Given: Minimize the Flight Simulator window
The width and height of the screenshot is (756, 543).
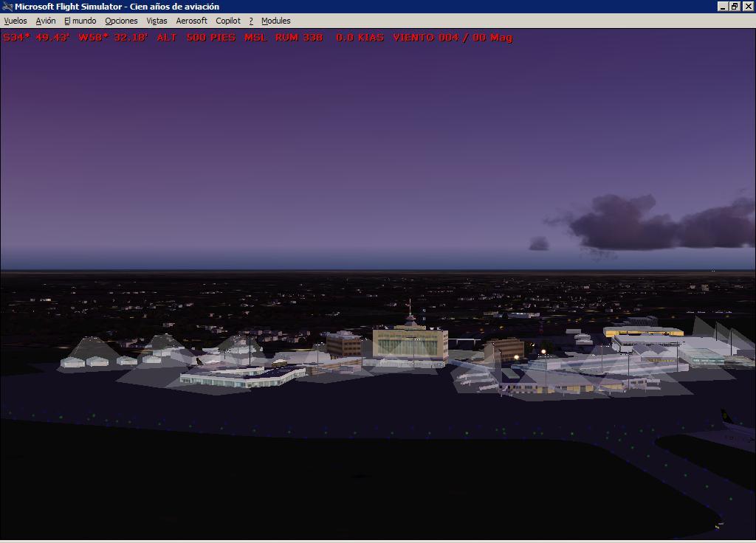Looking at the screenshot, I should coord(722,6).
